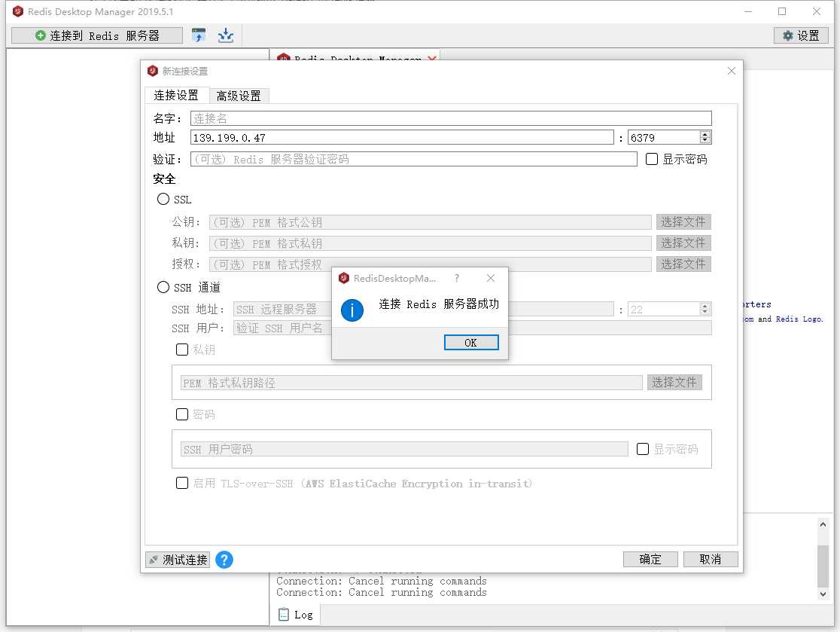Select the SSL radio button

(163, 200)
